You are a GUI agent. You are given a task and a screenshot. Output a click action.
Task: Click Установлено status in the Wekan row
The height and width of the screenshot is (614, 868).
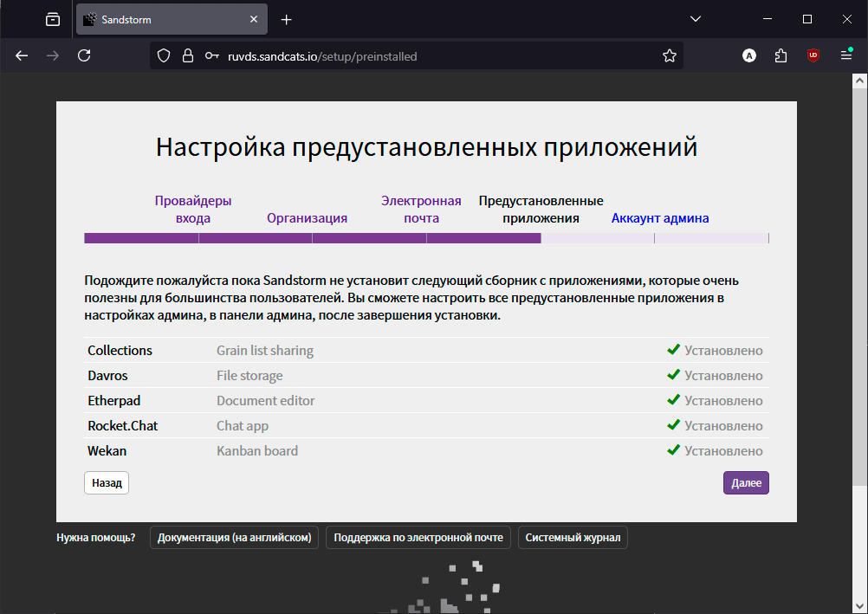click(723, 450)
